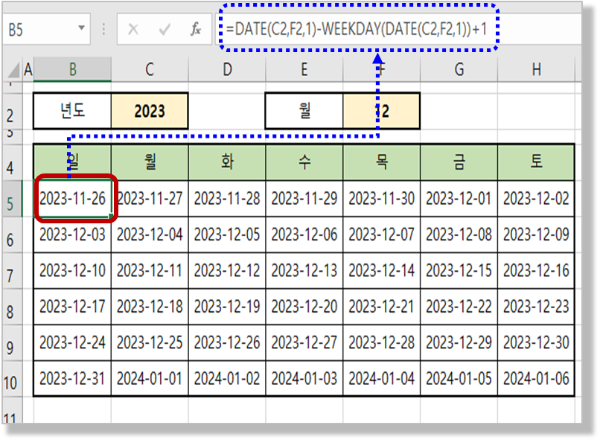
Task: Click the cell 2024-01-03
Action: [x=304, y=379]
